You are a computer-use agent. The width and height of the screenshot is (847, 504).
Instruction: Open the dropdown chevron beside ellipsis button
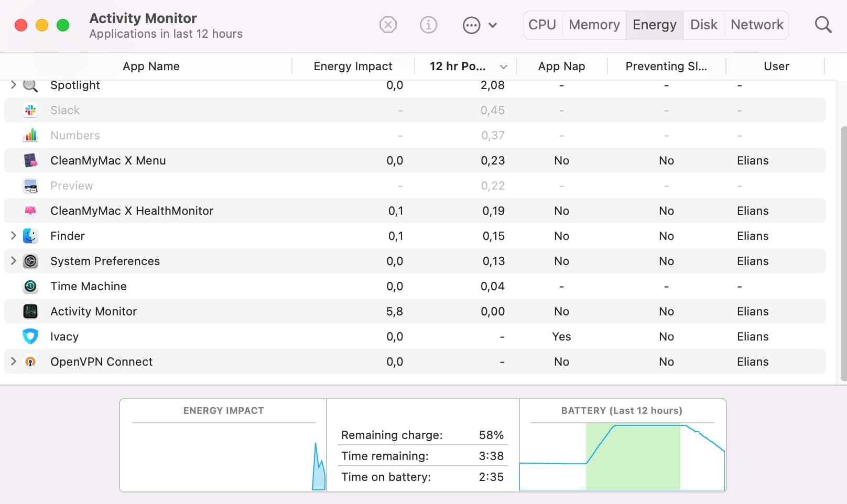[493, 25]
